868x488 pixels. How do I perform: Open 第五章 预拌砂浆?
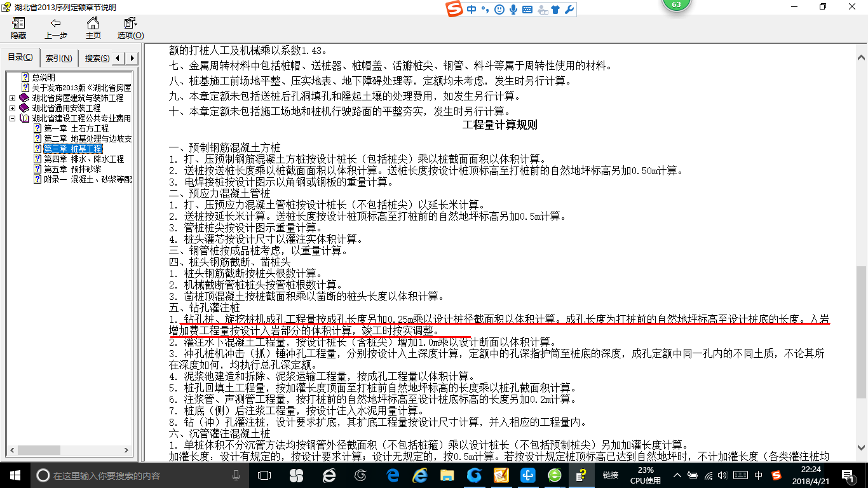tap(72, 169)
